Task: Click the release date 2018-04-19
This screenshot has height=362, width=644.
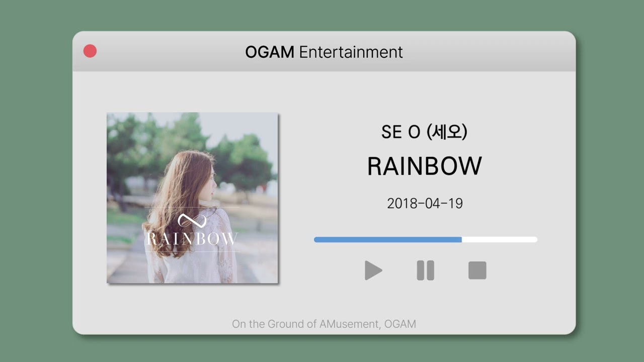Action: click(x=425, y=204)
